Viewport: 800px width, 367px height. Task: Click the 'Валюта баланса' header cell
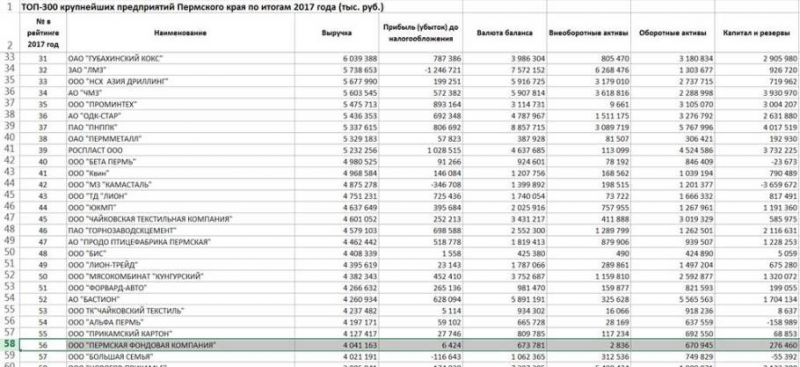point(504,33)
